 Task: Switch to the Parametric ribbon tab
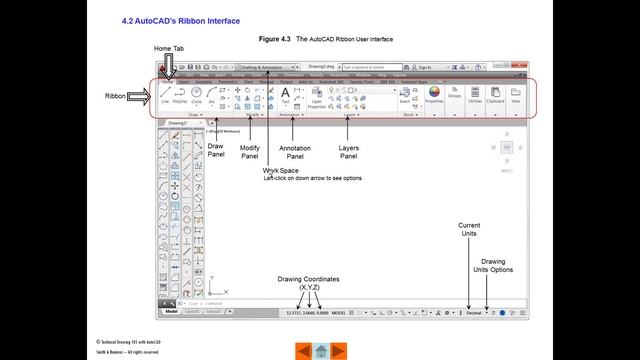click(x=228, y=82)
